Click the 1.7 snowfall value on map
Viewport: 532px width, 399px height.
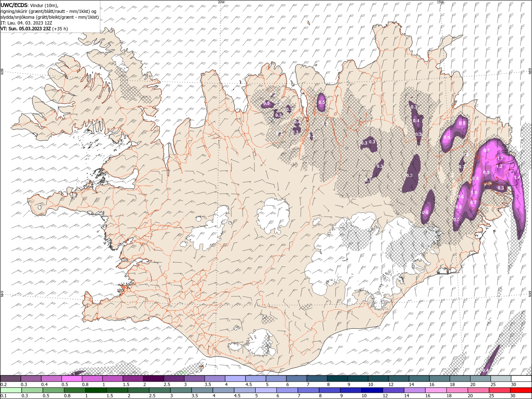500,158
